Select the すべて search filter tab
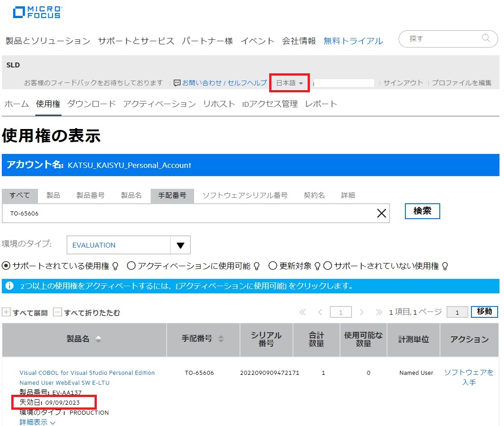504x426 pixels. tap(20, 195)
